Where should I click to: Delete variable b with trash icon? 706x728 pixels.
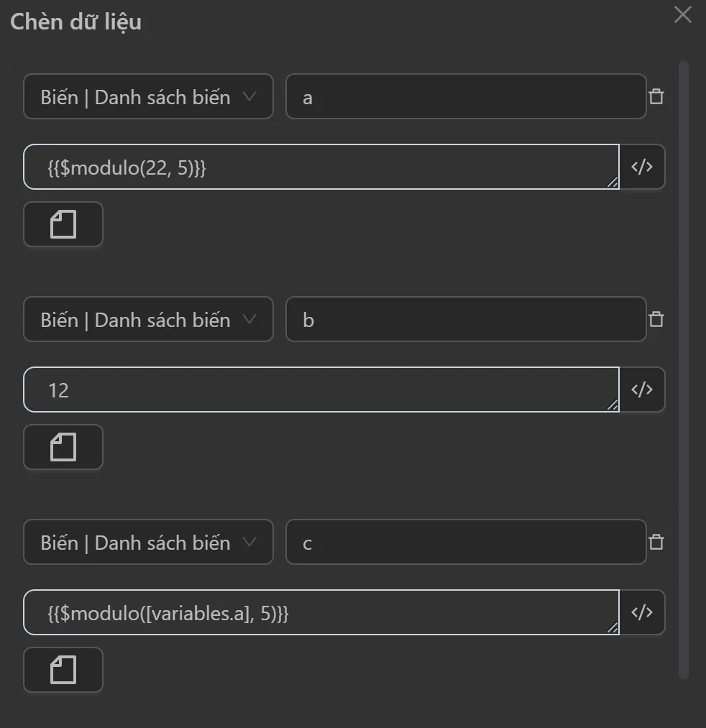tap(656, 320)
